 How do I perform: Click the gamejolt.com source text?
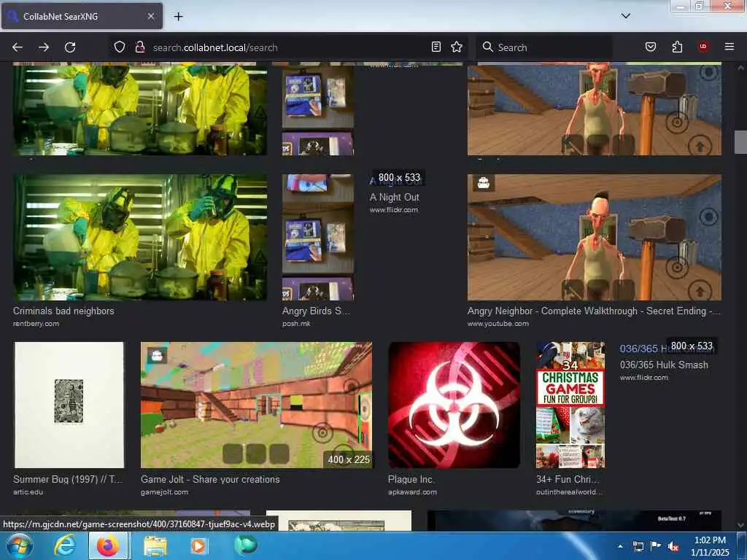coord(164,492)
